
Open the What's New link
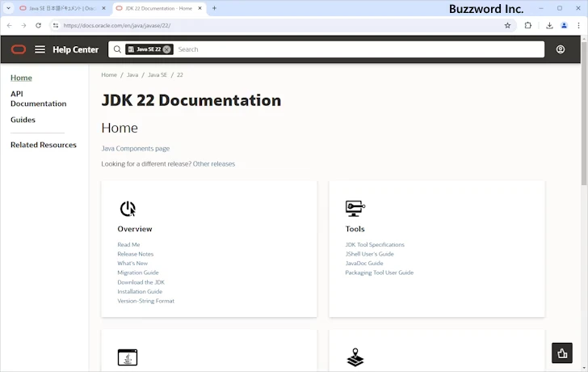click(132, 263)
